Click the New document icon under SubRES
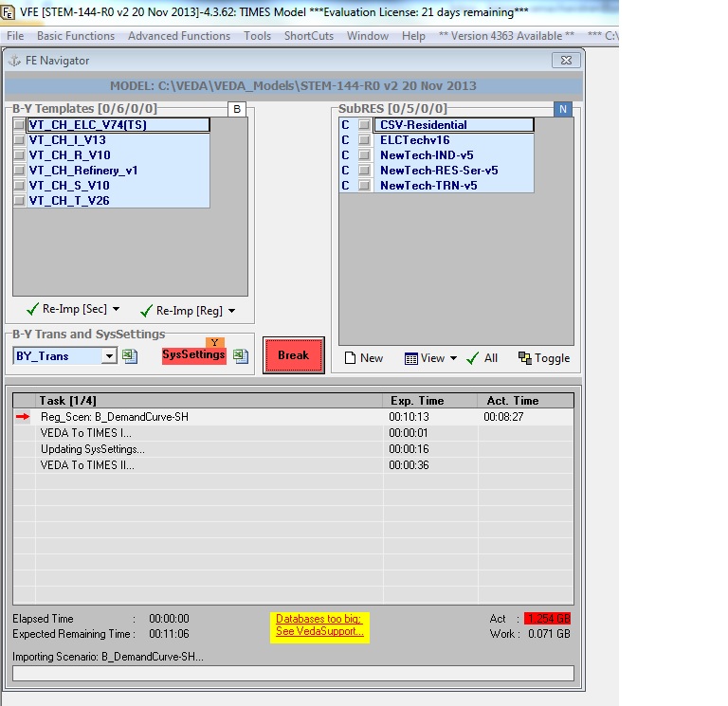Viewport: 728px width, 706px height. 350,358
